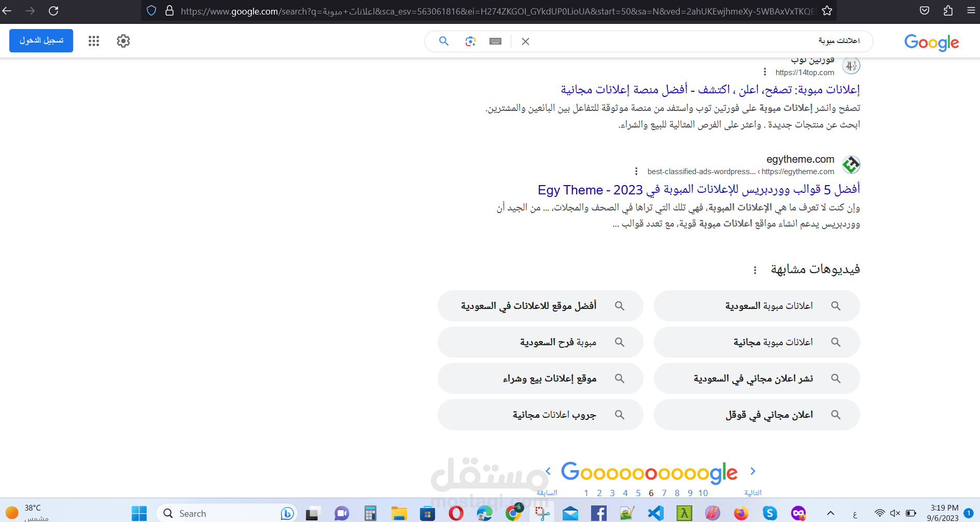This screenshot has width=980, height=522.
Task: Open the on-screen keyboard input tool
Action: [x=496, y=41]
